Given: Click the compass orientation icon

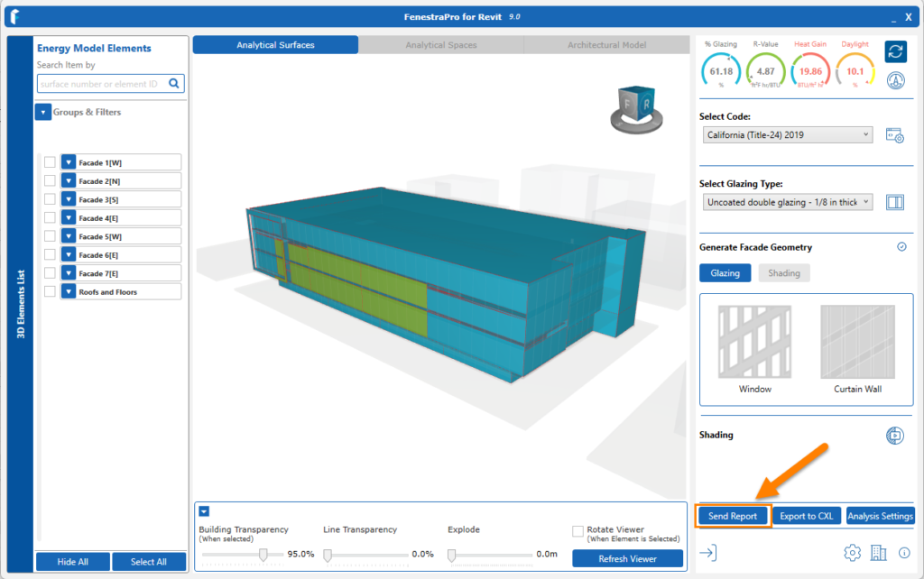Looking at the screenshot, I should (x=896, y=80).
